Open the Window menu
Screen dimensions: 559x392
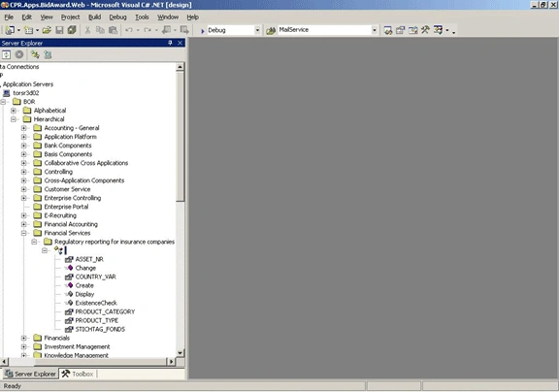point(168,17)
